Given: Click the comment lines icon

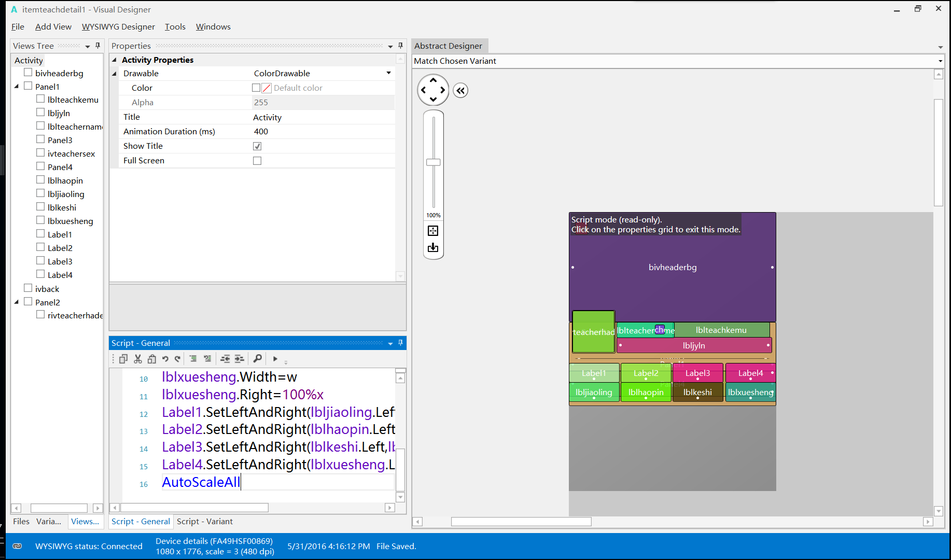Looking at the screenshot, I should (x=193, y=358).
